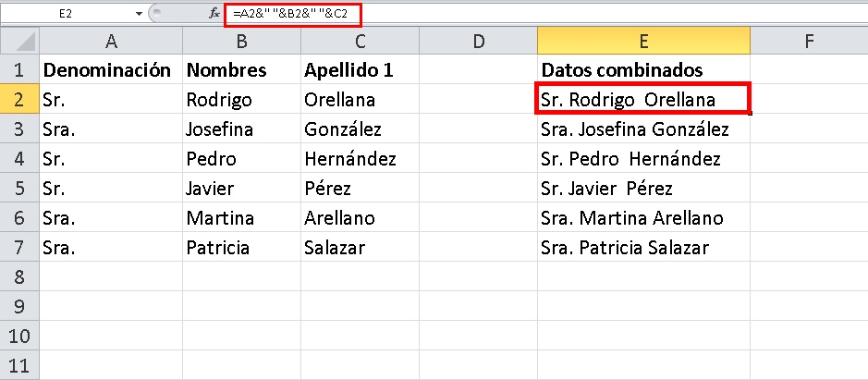Click the Name Box showing E2

tap(67, 14)
